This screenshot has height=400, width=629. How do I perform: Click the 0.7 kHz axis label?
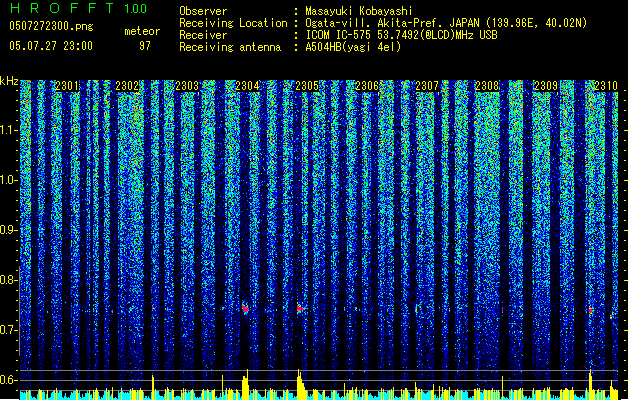[9, 330]
